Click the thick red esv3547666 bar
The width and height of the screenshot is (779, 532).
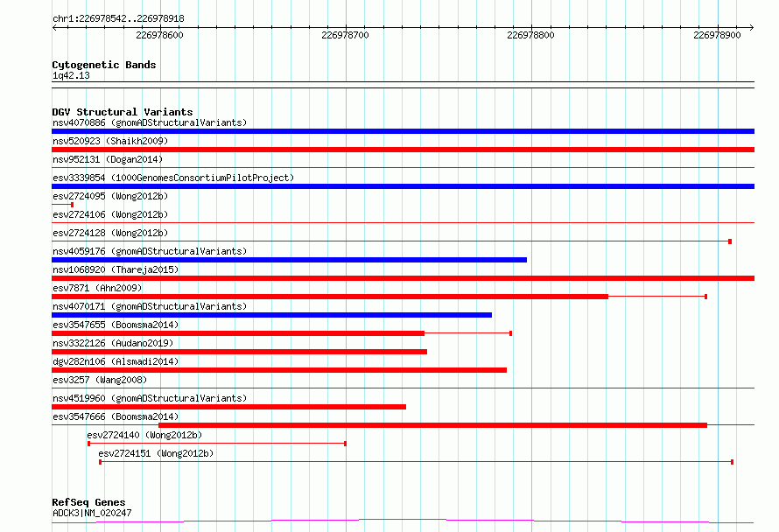tap(432, 425)
